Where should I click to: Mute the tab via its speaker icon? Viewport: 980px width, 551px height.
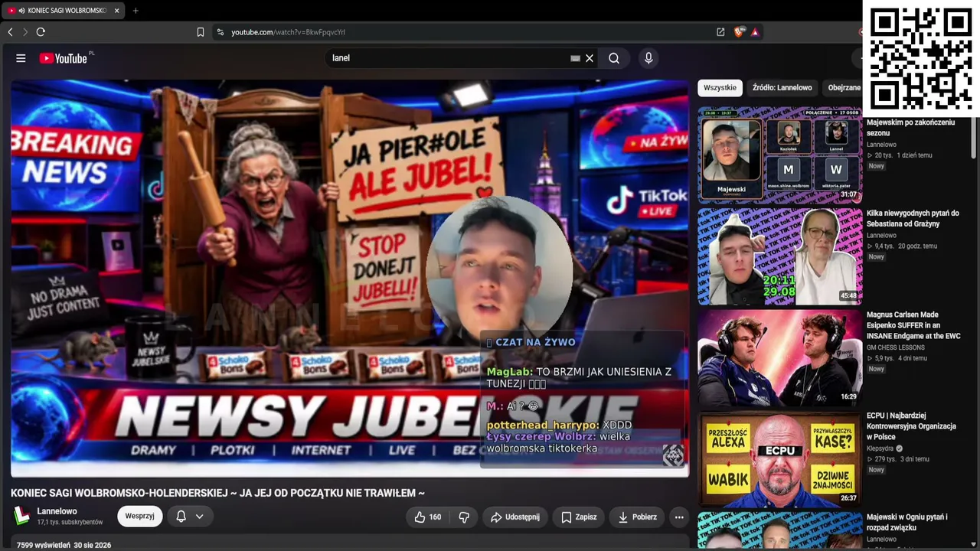pyautogui.click(x=21, y=11)
